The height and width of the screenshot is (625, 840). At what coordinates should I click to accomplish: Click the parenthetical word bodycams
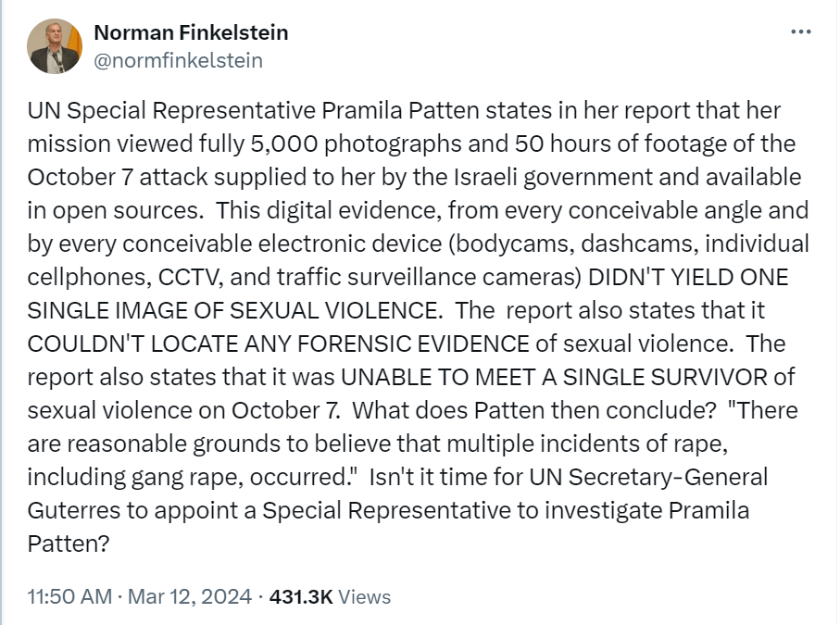click(x=510, y=244)
